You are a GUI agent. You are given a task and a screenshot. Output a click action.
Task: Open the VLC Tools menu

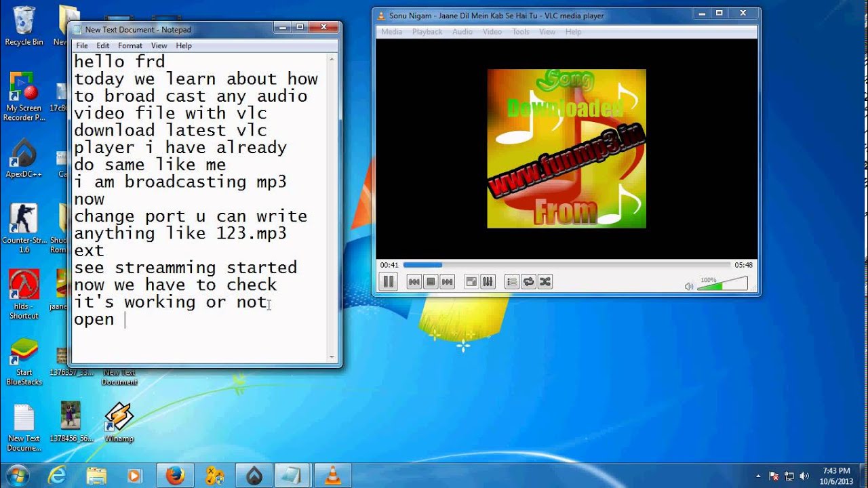point(521,32)
